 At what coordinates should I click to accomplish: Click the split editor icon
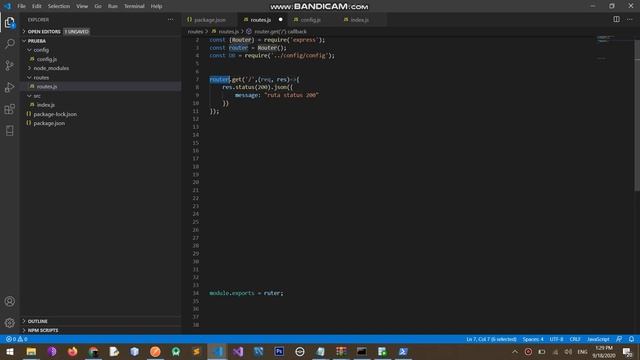(616, 19)
